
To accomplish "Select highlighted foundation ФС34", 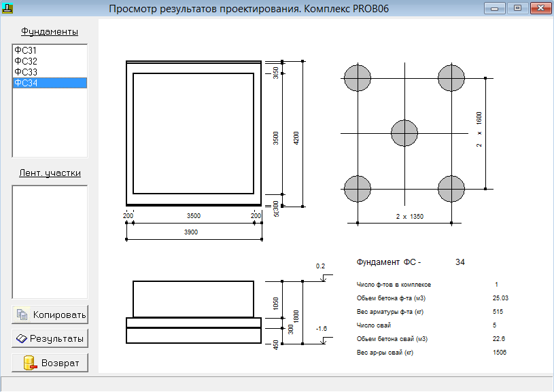I will [x=50, y=83].
